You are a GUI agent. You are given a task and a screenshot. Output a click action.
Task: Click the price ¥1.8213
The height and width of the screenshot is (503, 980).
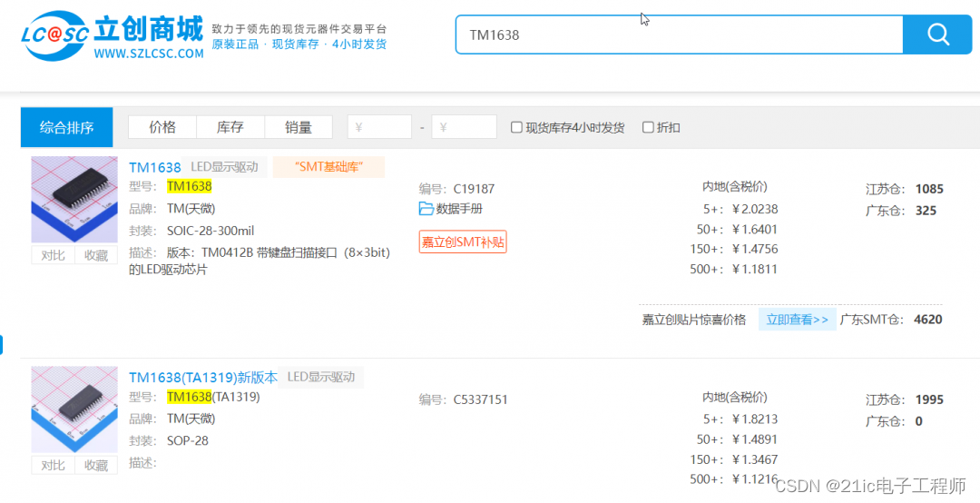click(755, 419)
